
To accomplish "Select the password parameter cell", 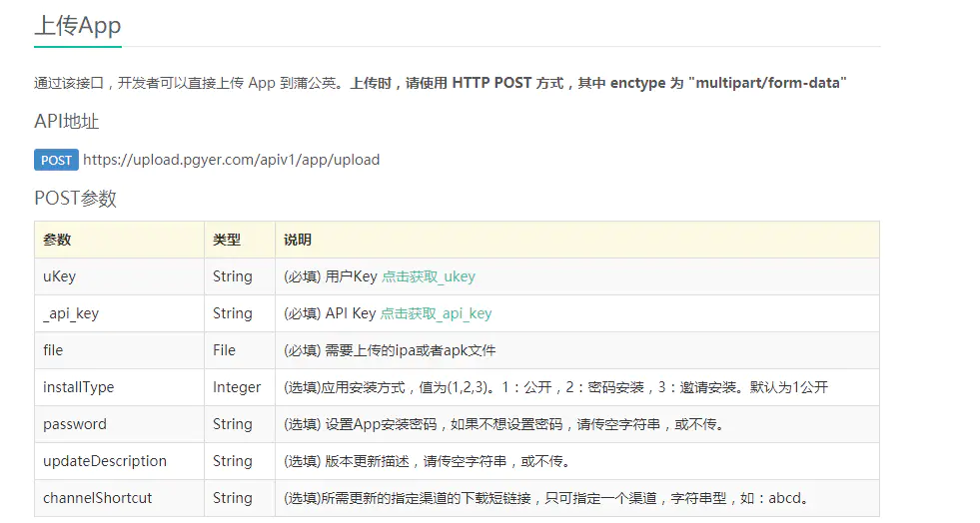I will tap(119, 424).
